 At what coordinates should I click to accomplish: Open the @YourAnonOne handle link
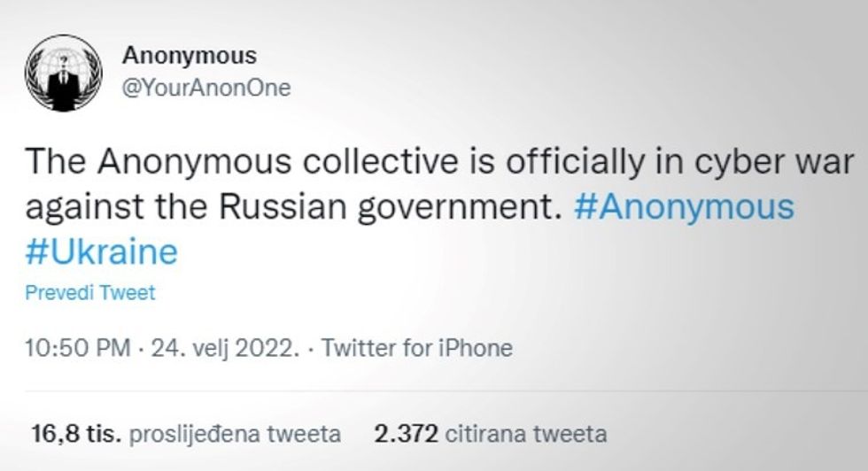[x=206, y=89]
